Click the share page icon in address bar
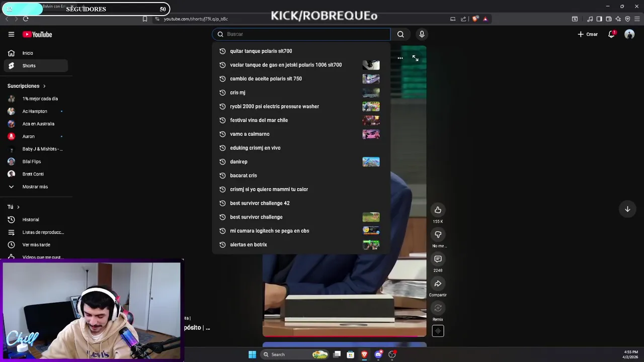644x362 pixels. click(463, 19)
